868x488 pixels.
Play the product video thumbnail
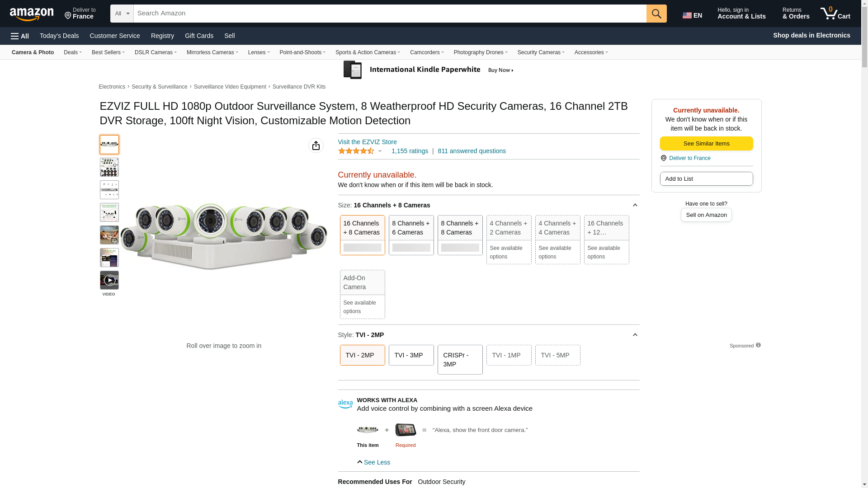pyautogui.click(x=109, y=280)
